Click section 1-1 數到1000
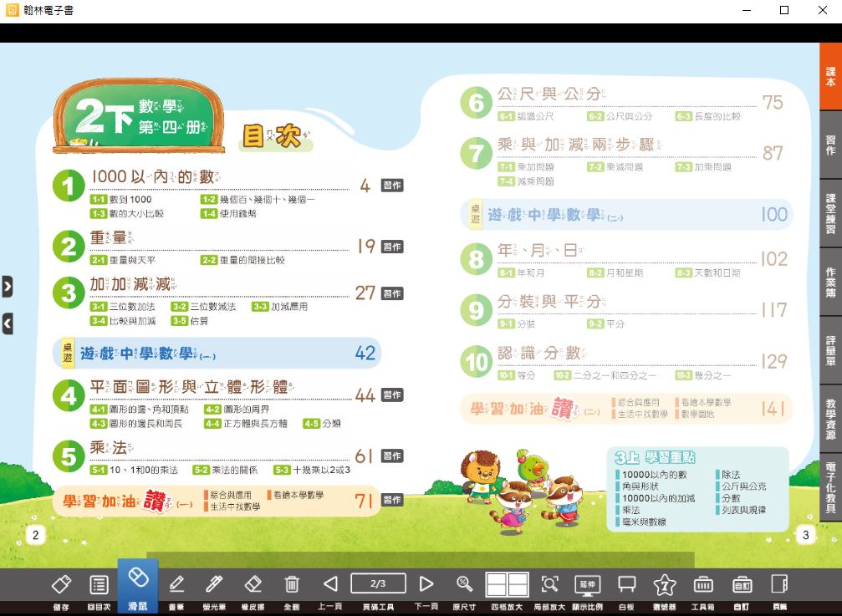842x616 pixels. (x=120, y=200)
